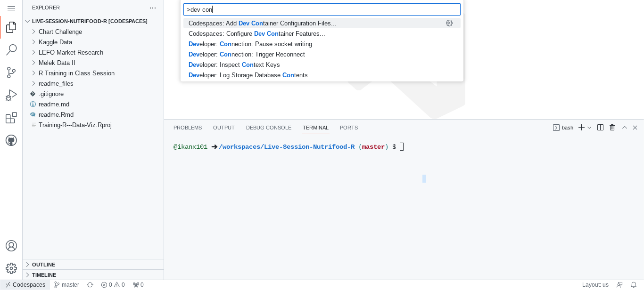644x290 pixels.
Task: Open the new terminal launch profile dropdown
Action: point(589,128)
